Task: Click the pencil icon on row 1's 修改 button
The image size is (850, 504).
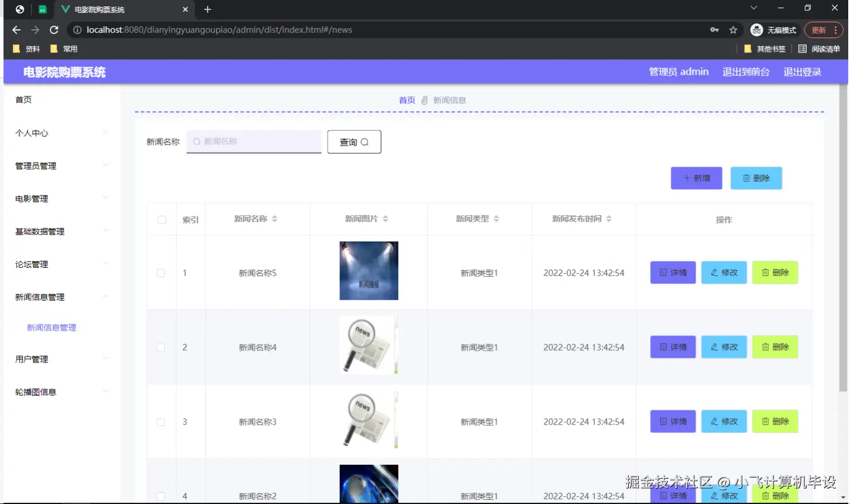Action: tap(713, 272)
